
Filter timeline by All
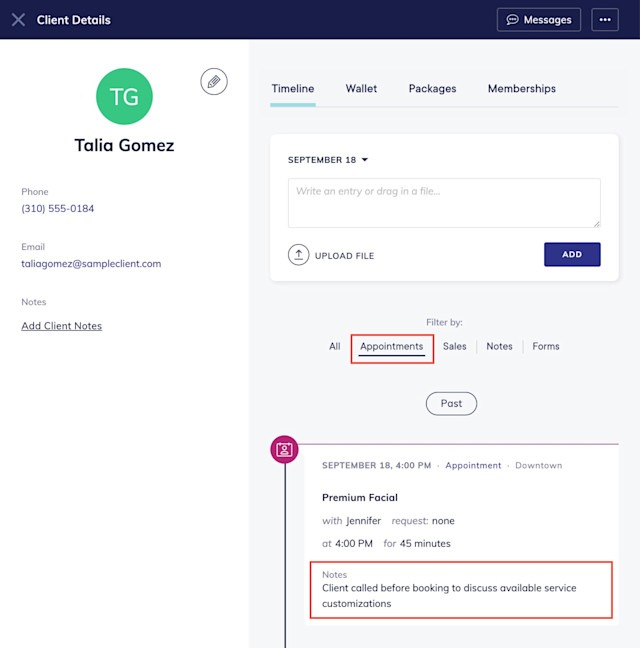click(x=335, y=346)
